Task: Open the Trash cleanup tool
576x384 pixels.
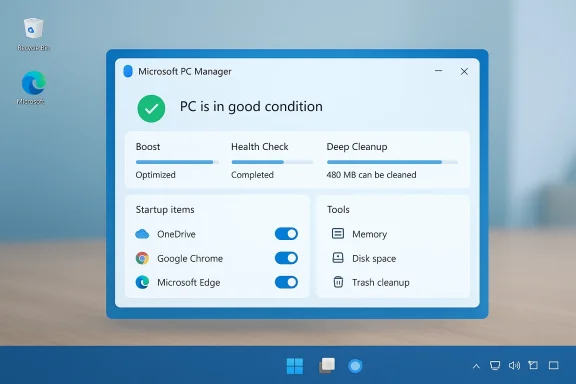Action: 371,282
